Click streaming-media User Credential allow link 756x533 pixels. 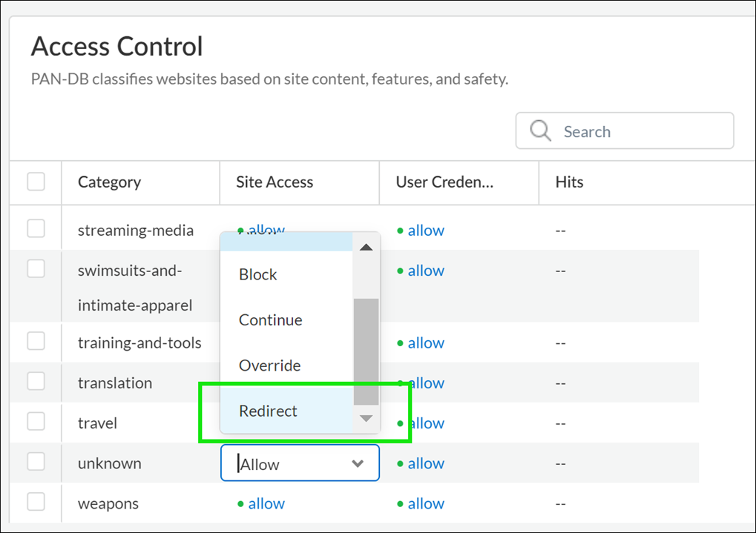click(x=426, y=231)
